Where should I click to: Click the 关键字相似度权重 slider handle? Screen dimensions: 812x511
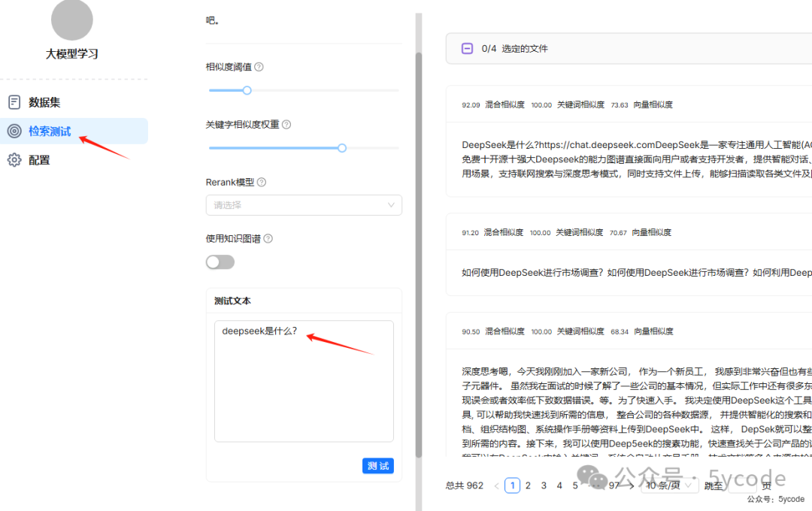pos(342,148)
